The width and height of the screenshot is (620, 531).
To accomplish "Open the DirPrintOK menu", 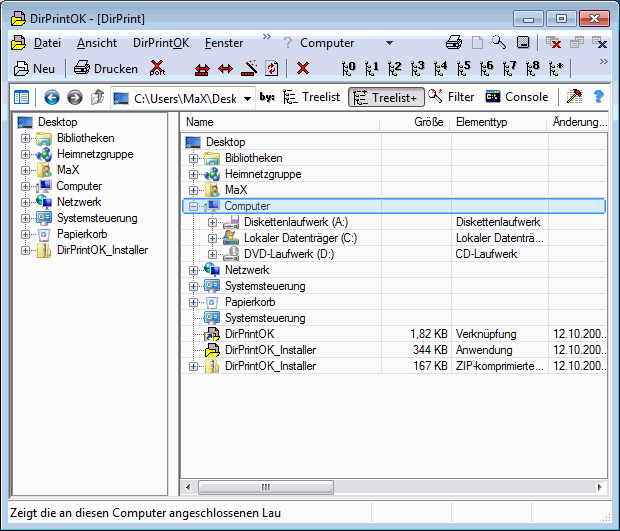I will coord(161,43).
